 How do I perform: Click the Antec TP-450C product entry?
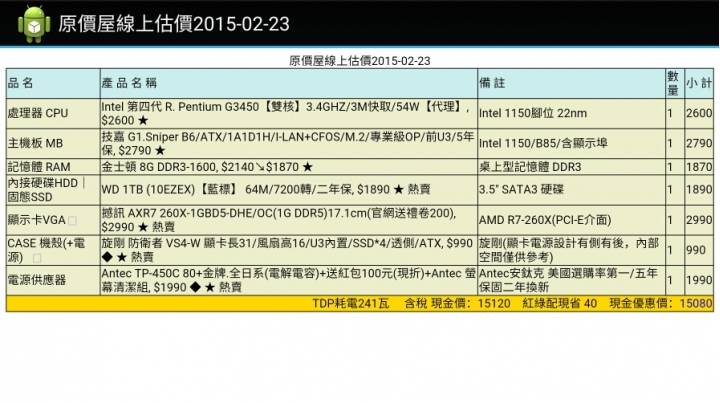point(288,280)
